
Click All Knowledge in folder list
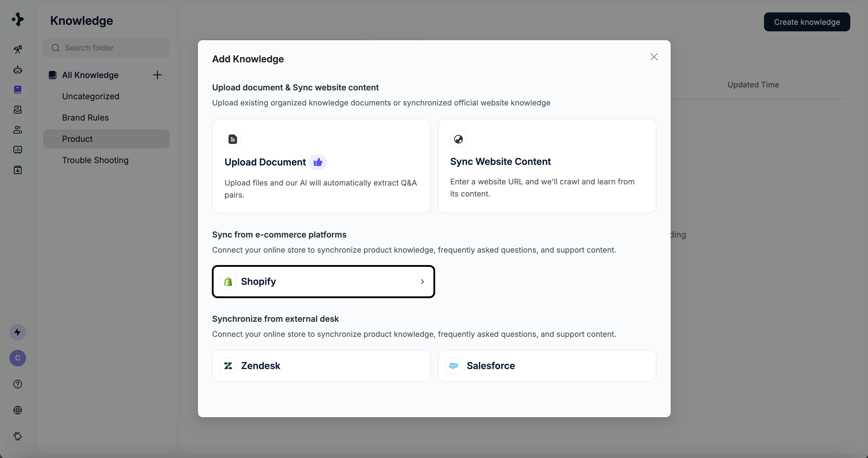point(90,75)
